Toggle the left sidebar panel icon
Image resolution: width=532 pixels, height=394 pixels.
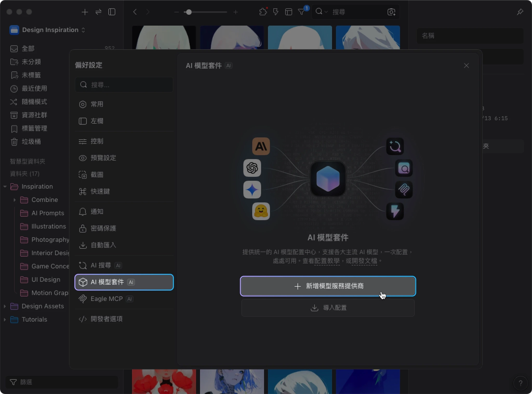pyautogui.click(x=112, y=12)
